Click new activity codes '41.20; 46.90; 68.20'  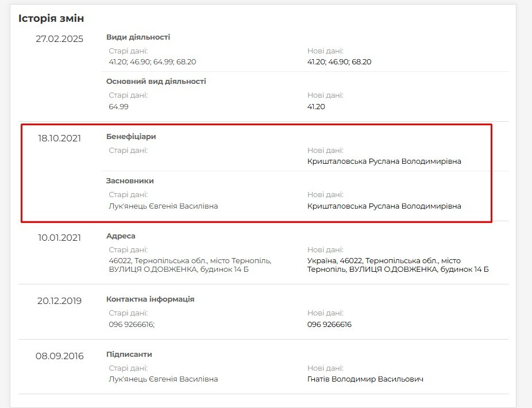pyautogui.click(x=340, y=62)
